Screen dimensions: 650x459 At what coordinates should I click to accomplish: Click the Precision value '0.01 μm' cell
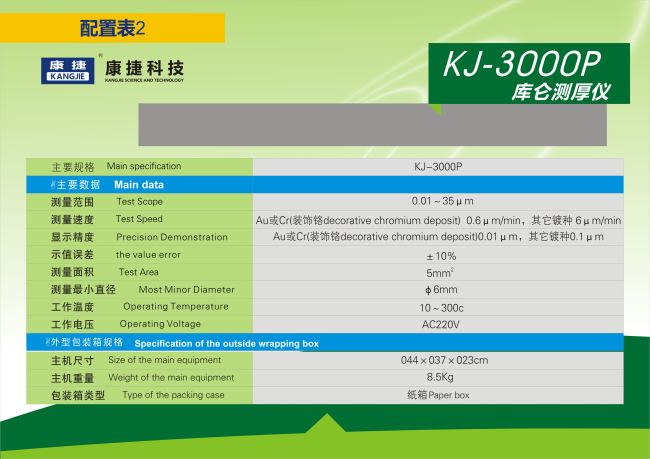click(438, 237)
